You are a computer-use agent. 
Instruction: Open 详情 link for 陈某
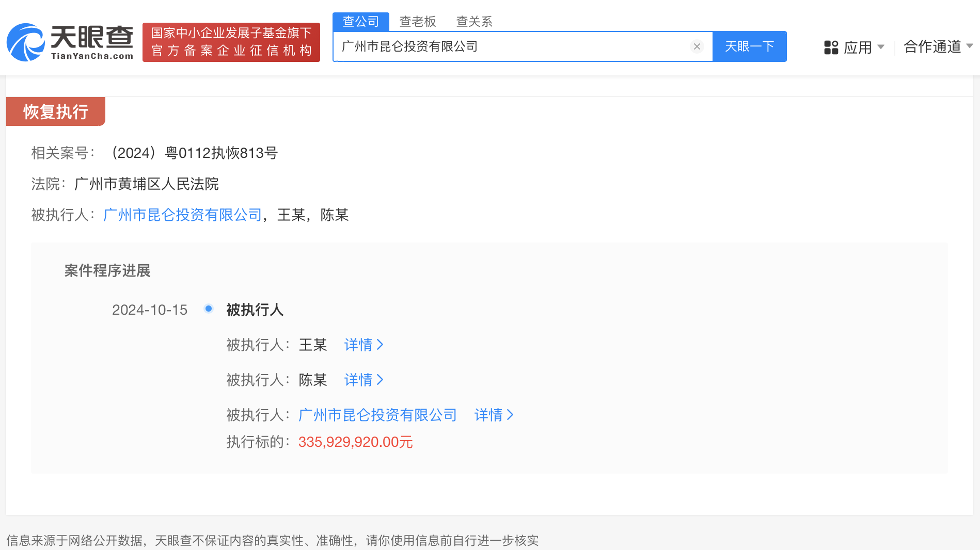[x=357, y=380]
